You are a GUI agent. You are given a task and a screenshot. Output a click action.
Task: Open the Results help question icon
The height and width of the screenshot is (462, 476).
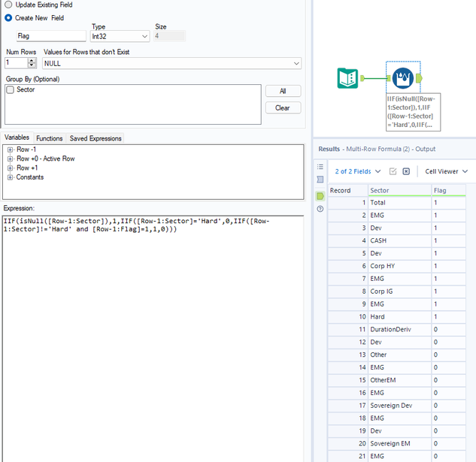320,209
